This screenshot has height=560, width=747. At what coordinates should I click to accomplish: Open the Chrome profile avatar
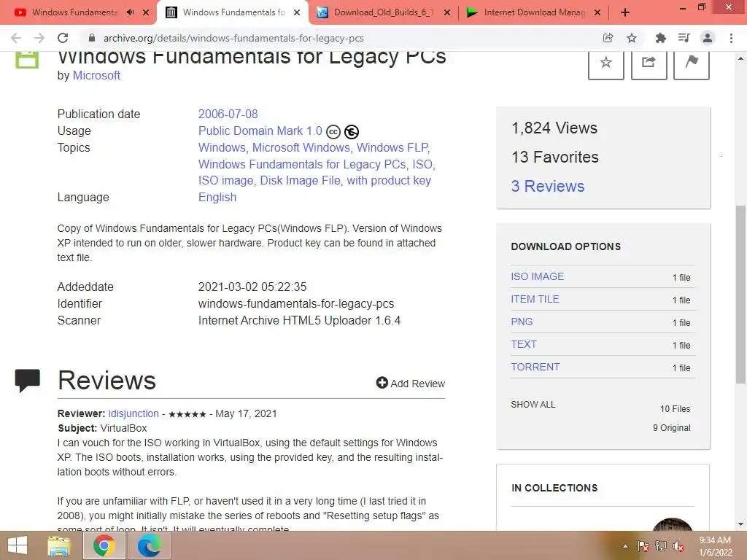pyautogui.click(x=708, y=38)
